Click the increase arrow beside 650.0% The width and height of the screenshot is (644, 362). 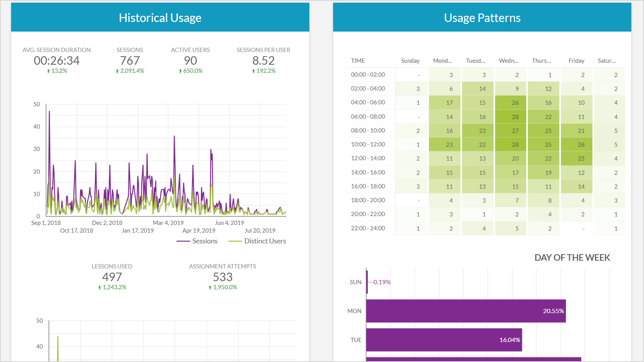click(180, 71)
